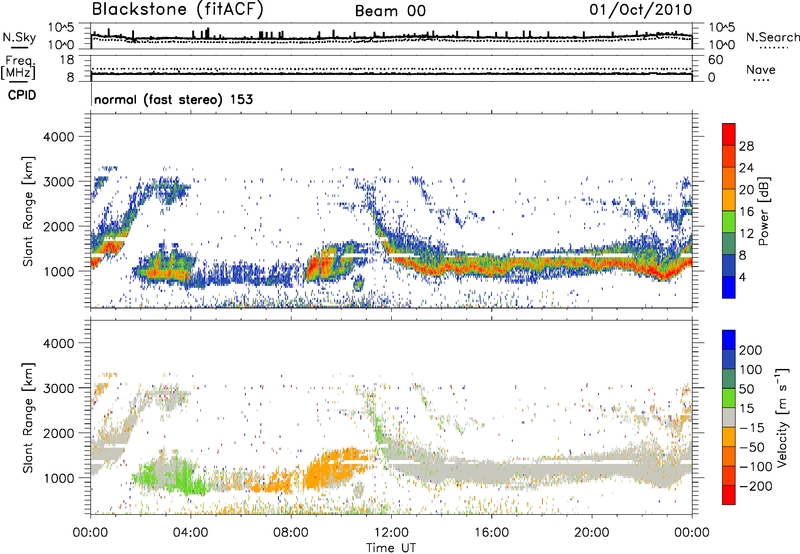Click the 'Beam 00' label

click(x=390, y=11)
